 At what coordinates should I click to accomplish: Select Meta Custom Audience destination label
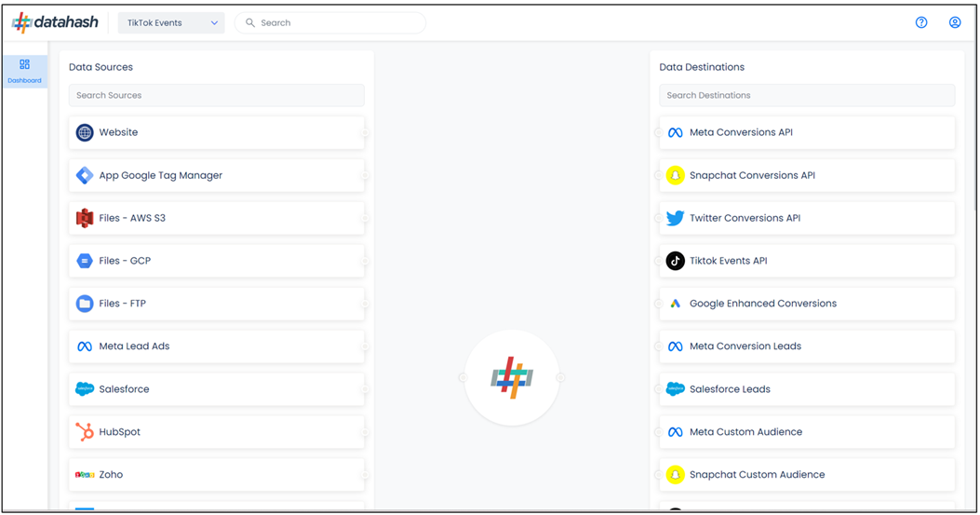point(745,432)
